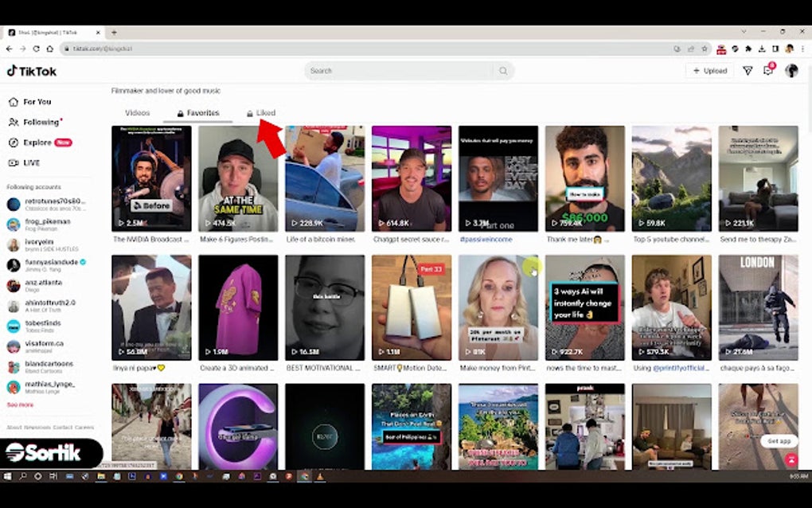Click the VLC cone in the taskbar

pyautogui.click(x=320, y=476)
